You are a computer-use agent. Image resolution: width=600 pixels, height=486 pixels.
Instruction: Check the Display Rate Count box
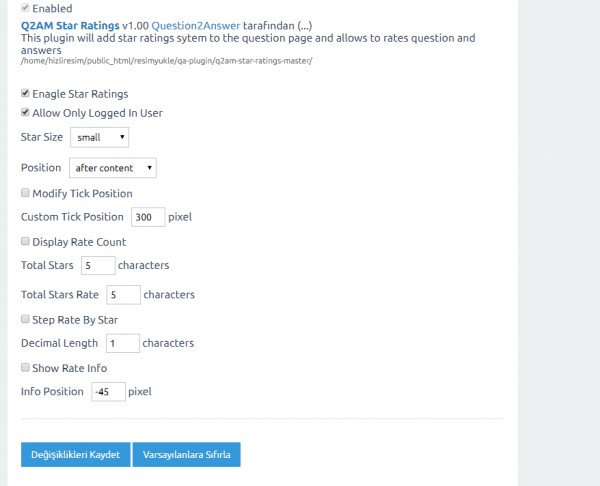click(25, 242)
